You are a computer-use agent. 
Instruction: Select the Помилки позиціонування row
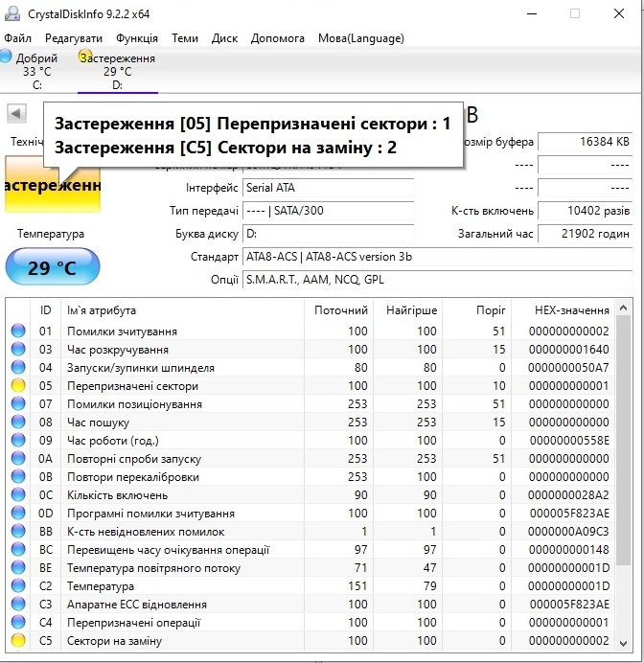[x=310, y=403]
